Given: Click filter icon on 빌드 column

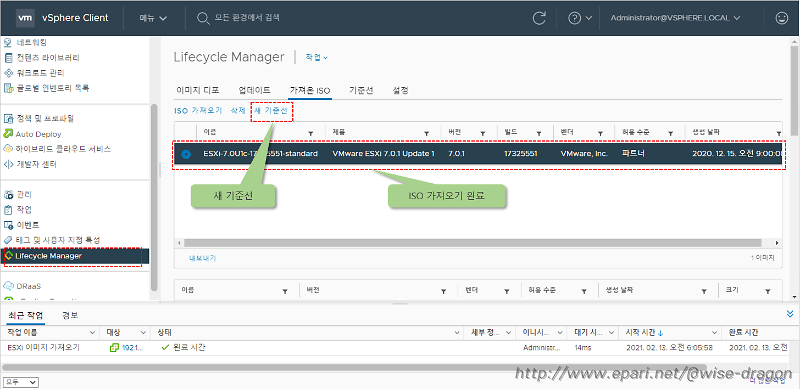Looking at the screenshot, I should point(538,133).
